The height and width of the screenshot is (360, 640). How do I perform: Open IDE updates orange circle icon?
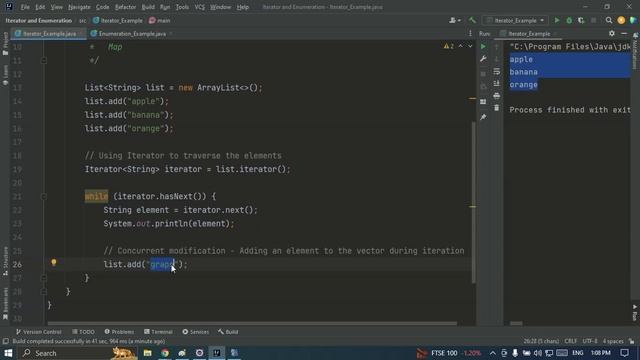tap(621, 20)
